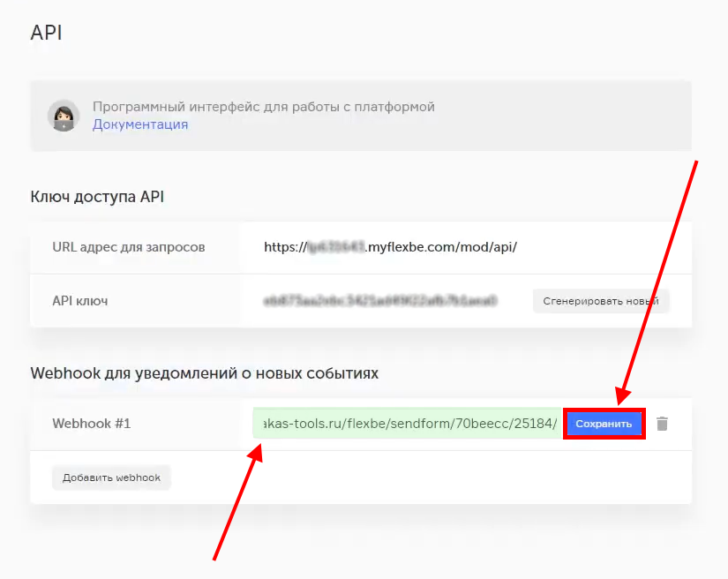Click the API ключ label
The height and width of the screenshot is (579, 728).
[x=80, y=301]
